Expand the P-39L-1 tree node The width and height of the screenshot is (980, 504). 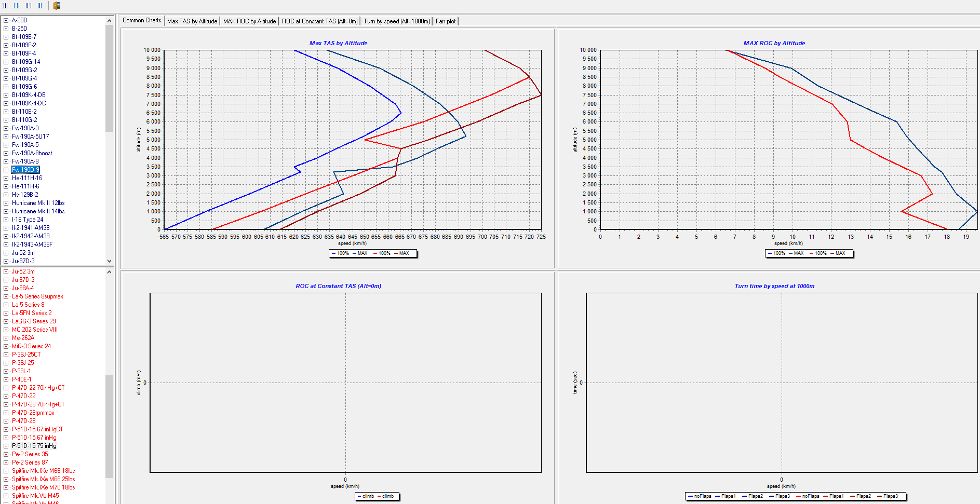tap(6, 371)
